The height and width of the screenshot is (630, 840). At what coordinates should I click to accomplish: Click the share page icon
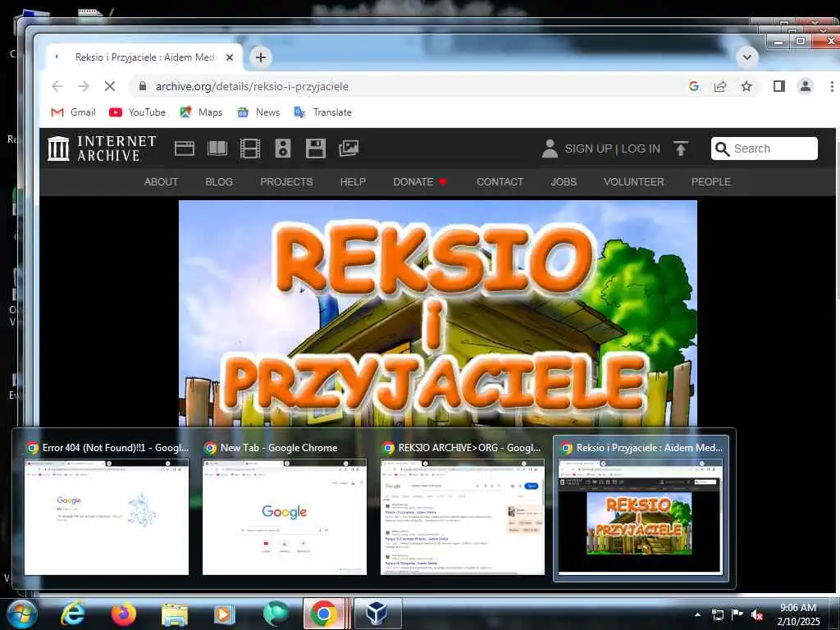(x=720, y=86)
